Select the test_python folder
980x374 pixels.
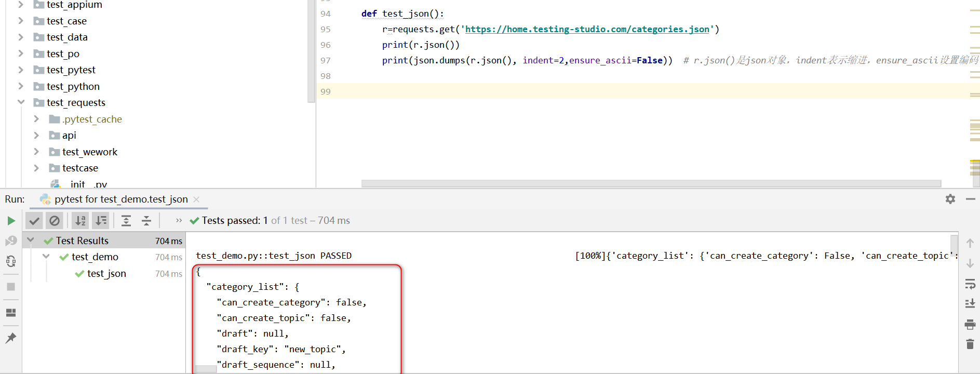[73, 87]
